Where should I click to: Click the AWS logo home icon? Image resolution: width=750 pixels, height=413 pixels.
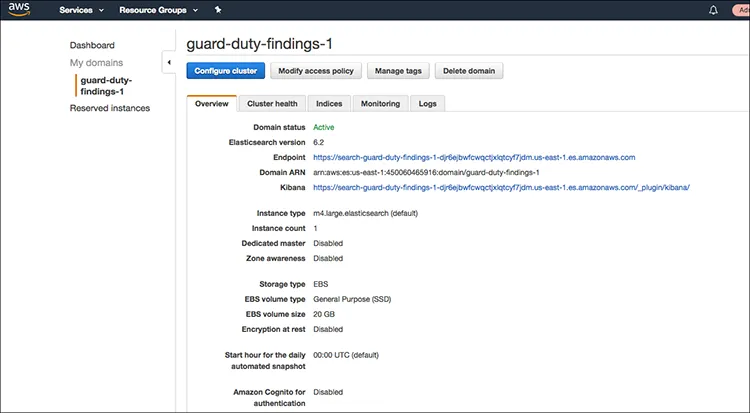19,9
